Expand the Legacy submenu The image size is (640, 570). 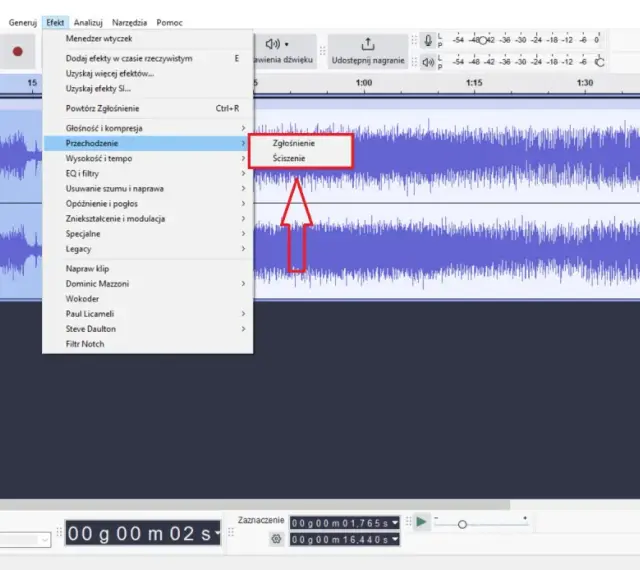[148, 249]
